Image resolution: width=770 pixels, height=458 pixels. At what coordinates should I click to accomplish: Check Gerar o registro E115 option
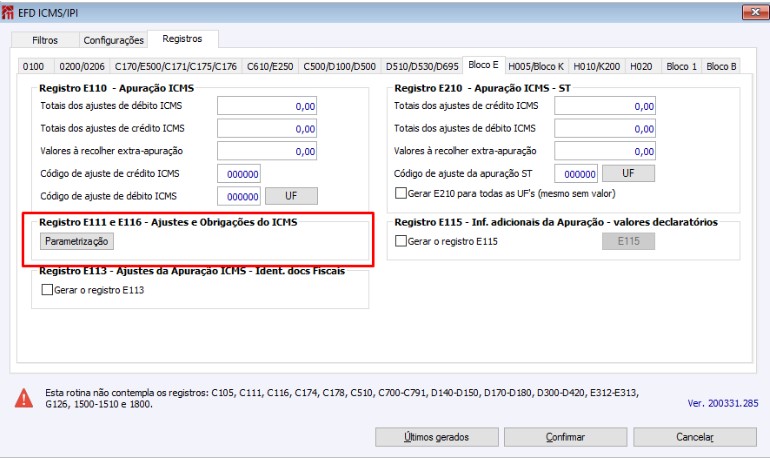401,241
